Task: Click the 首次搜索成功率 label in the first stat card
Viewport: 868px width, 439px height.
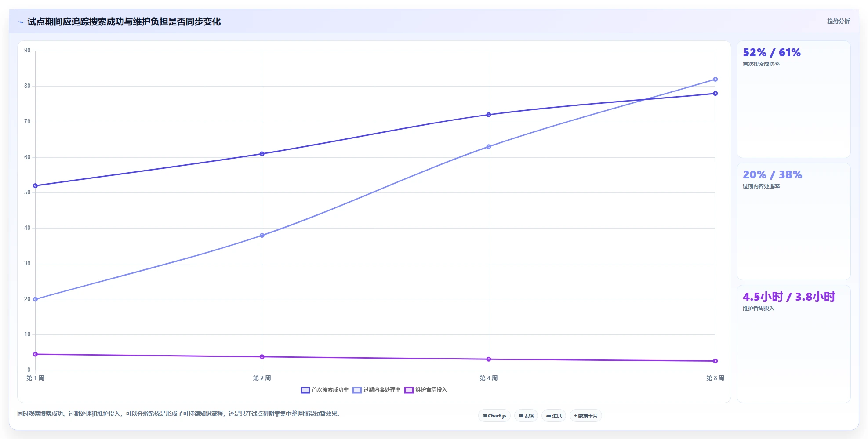Action: click(x=761, y=64)
